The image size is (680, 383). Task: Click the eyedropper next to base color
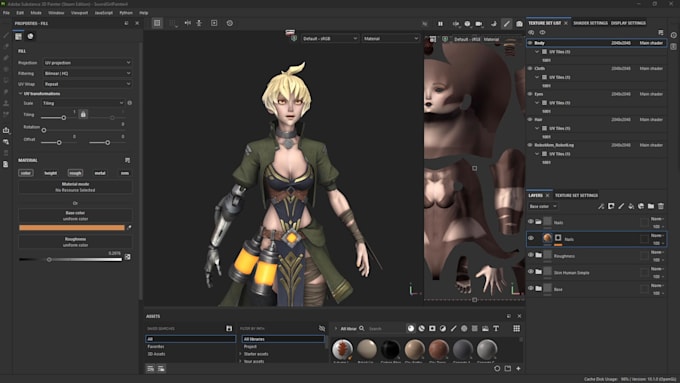coord(129,228)
